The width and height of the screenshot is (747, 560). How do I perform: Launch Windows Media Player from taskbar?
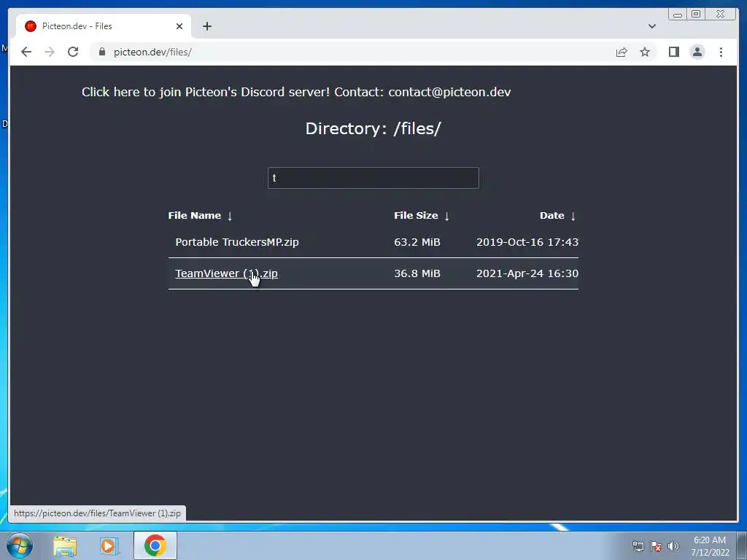point(109,545)
